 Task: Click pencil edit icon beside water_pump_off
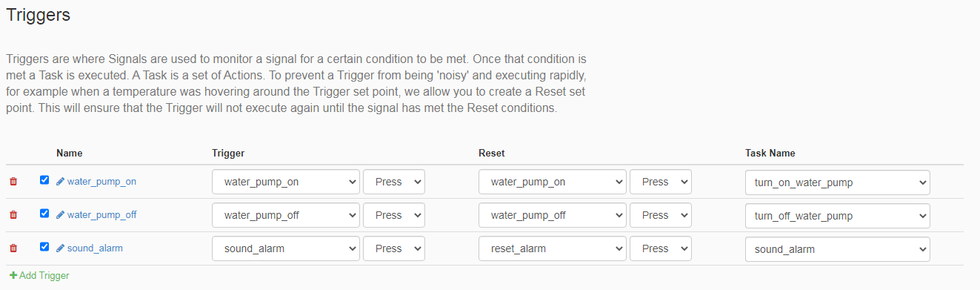[61, 215]
